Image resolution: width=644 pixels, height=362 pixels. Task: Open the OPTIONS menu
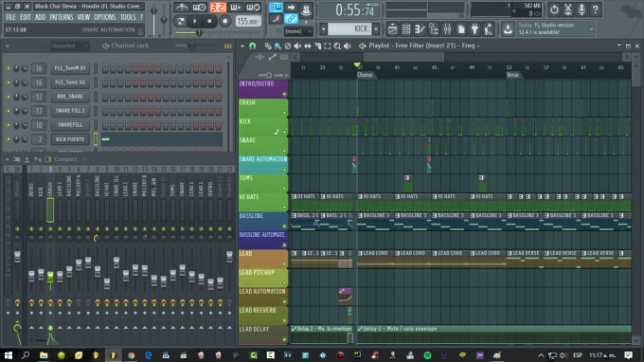coord(105,17)
